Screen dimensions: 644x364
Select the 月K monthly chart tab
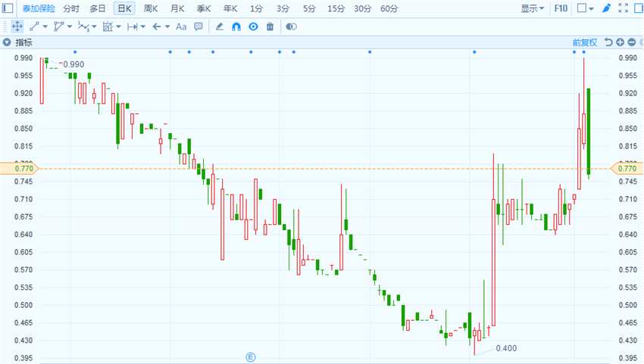pyautogui.click(x=177, y=8)
